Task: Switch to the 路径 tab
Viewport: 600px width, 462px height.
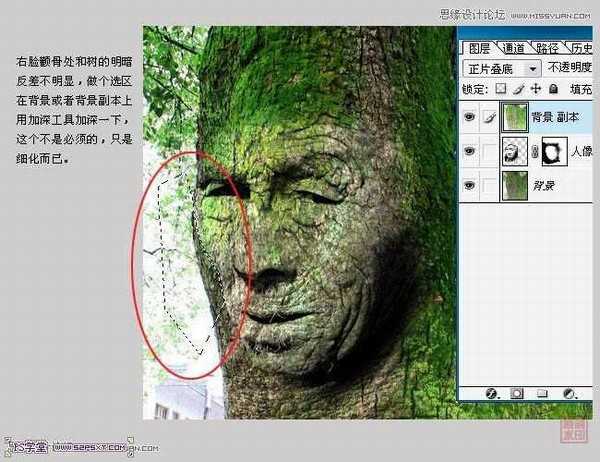Action: (x=547, y=48)
